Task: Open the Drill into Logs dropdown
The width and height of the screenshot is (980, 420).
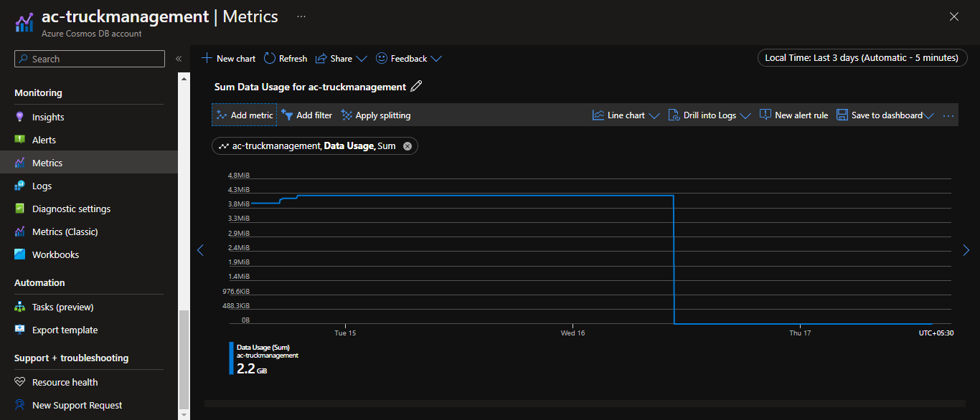Action: point(710,115)
